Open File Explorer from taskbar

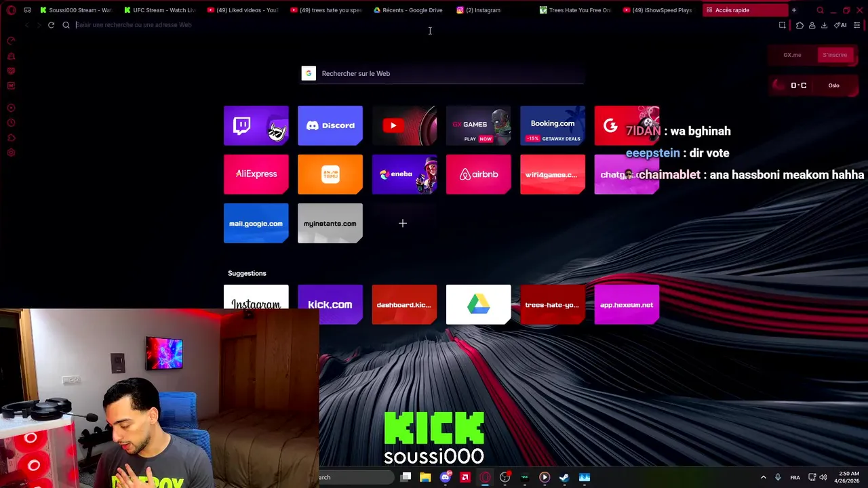click(x=425, y=477)
